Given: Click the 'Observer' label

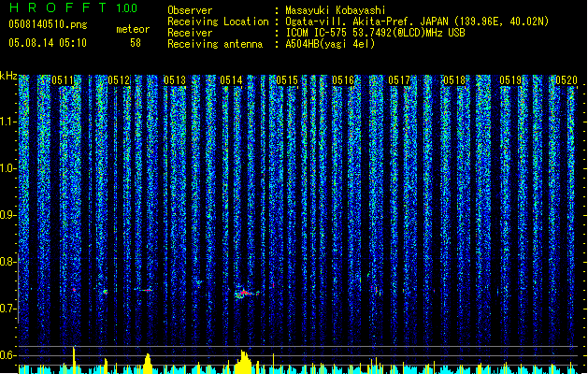Looking at the screenshot, I should tap(190, 10).
